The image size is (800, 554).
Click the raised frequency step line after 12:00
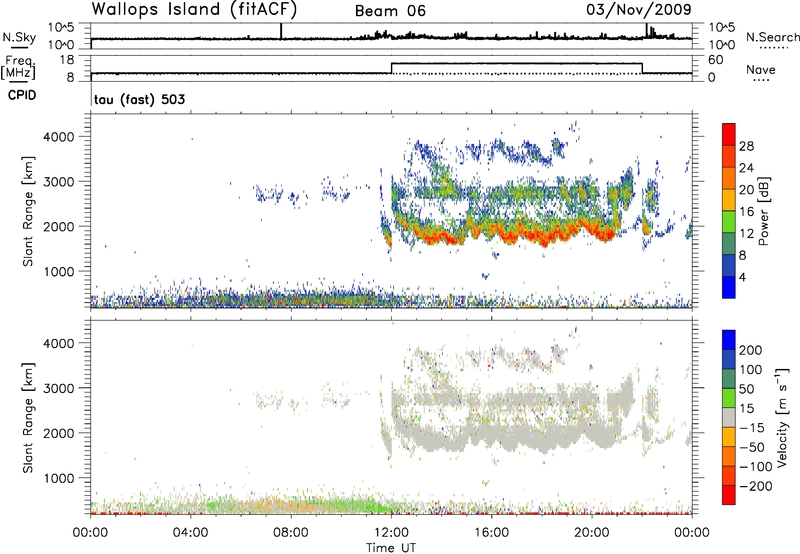click(x=516, y=63)
